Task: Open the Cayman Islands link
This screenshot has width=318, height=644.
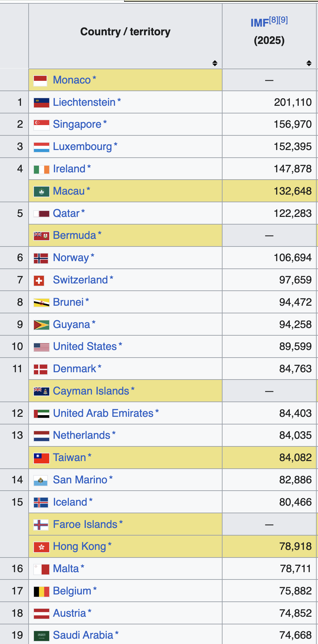Action: pyautogui.click(x=91, y=391)
